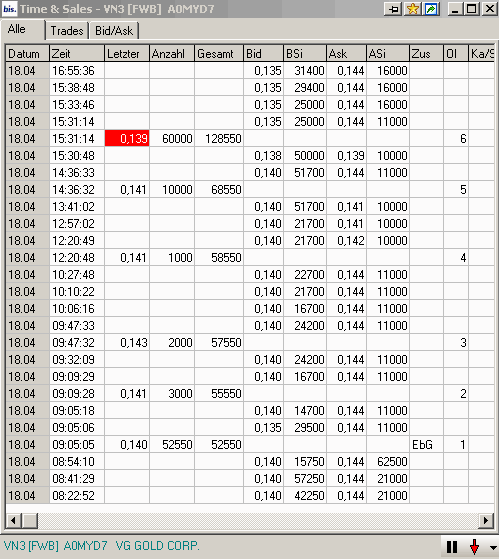Click the red down arrow icon

pos(474,547)
